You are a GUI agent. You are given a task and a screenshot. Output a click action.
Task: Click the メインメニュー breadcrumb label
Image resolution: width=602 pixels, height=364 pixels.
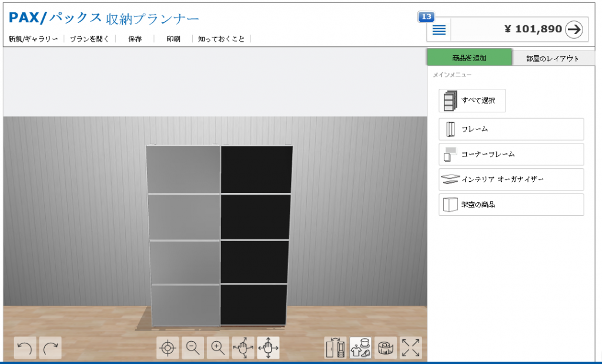tap(452, 75)
